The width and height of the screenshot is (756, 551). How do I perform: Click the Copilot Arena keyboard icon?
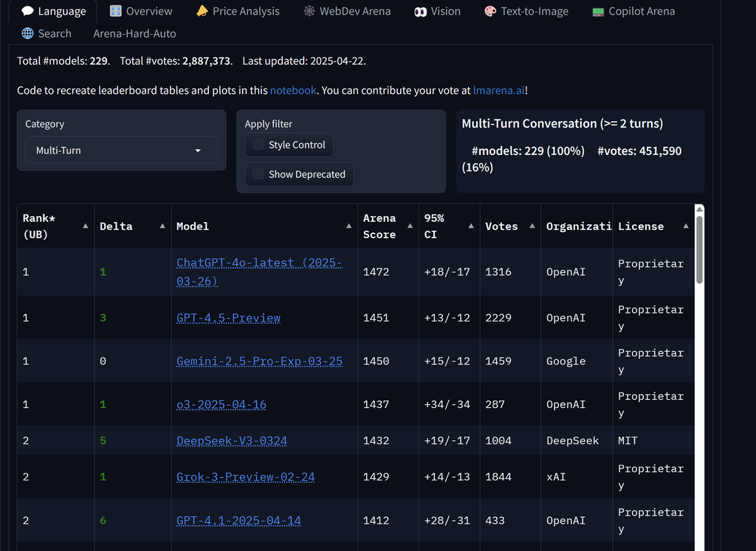pyautogui.click(x=598, y=12)
